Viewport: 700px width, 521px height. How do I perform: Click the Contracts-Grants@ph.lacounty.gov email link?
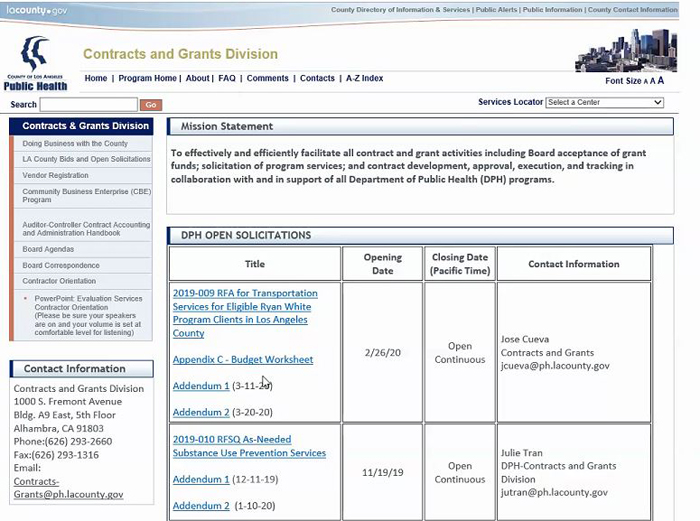click(x=68, y=488)
